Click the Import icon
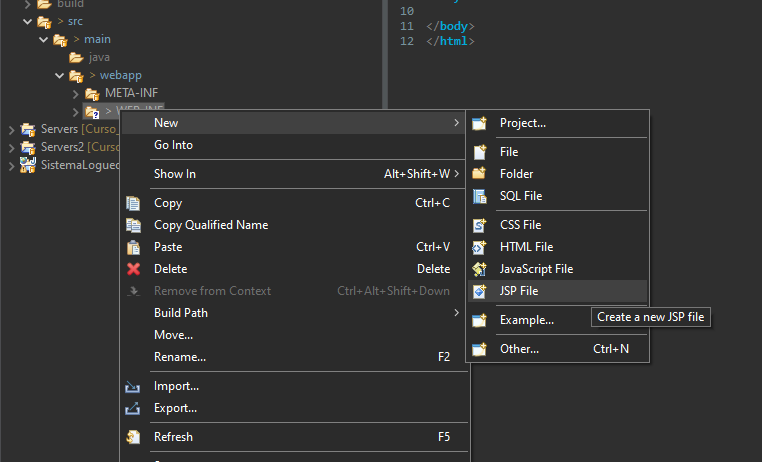762x462 pixels. pyautogui.click(x=133, y=386)
